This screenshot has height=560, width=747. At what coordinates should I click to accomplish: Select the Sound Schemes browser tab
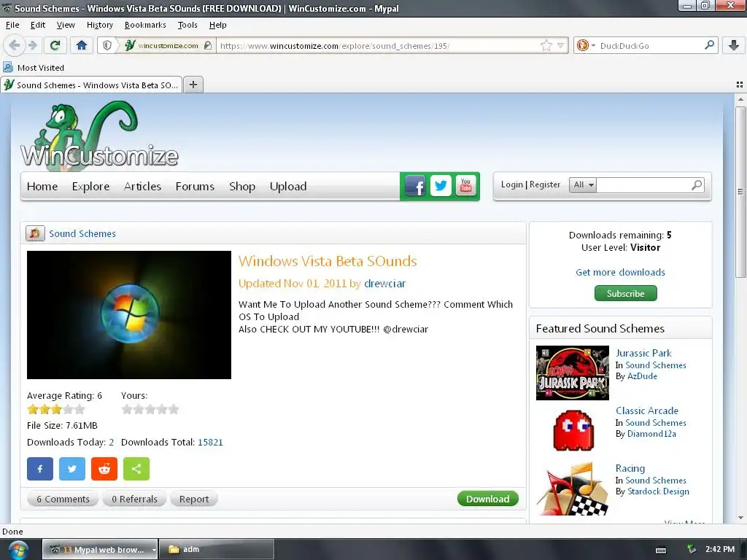click(91, 85)
